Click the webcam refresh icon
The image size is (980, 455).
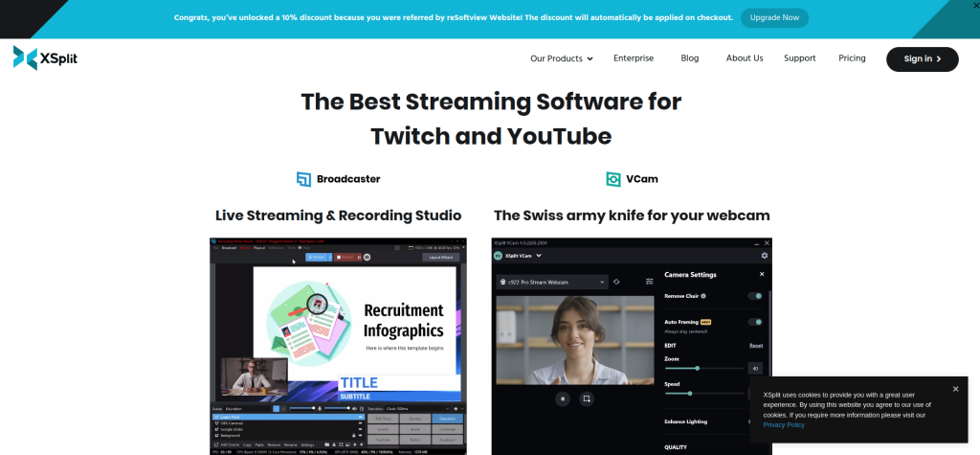pyautogui.click(x=617, y=282)
